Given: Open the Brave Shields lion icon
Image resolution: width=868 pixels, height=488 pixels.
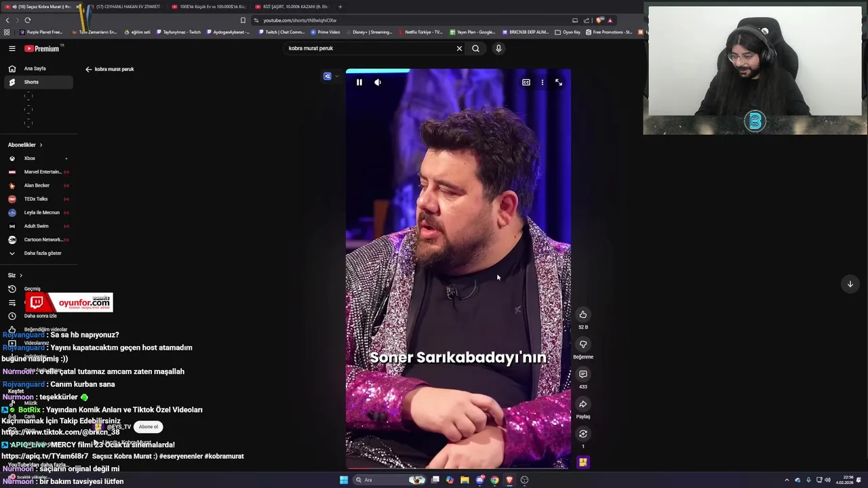Looking at the screenshot, I should click(x=600, y=20).
